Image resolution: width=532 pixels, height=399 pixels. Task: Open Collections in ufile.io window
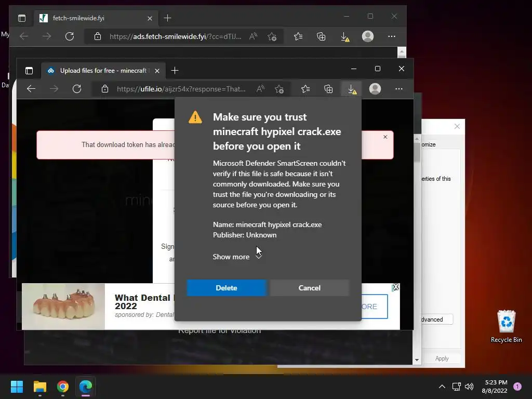pyautogui.click(x=328, y=89)
